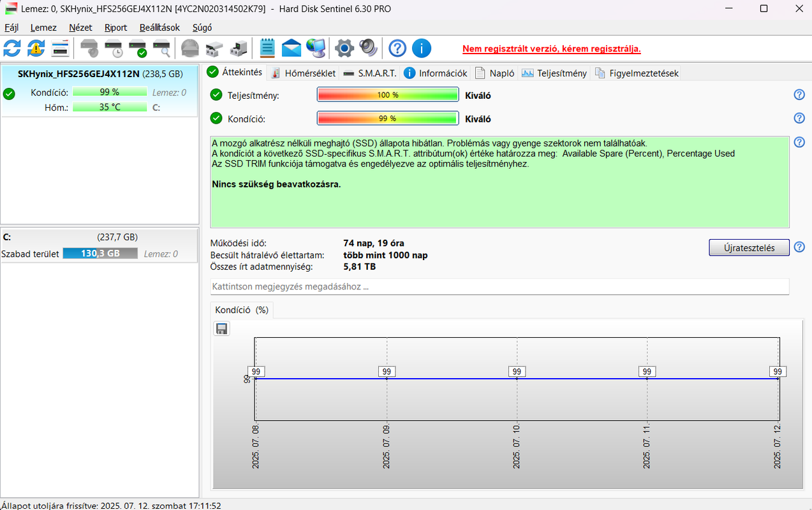The width and height of the screenshot is (812, 510).
Task: Click the red Nem regisztrált verzió link
Action: coord(551,48)
